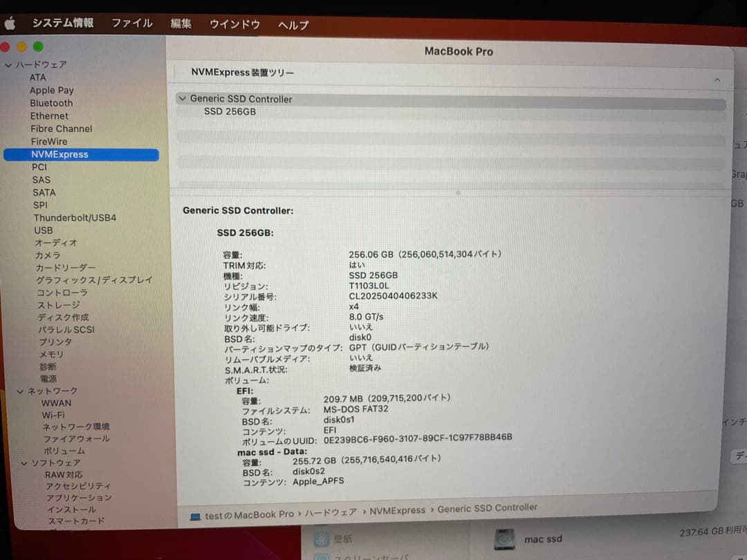Open the ウインドウ menu
This screenshot has height=560, width=747.
234,24
